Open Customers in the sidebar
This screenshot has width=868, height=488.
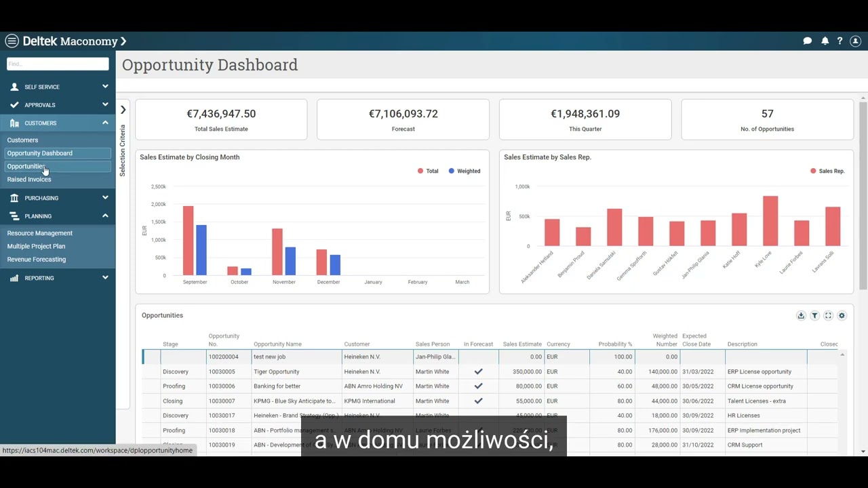click(22, 140)
